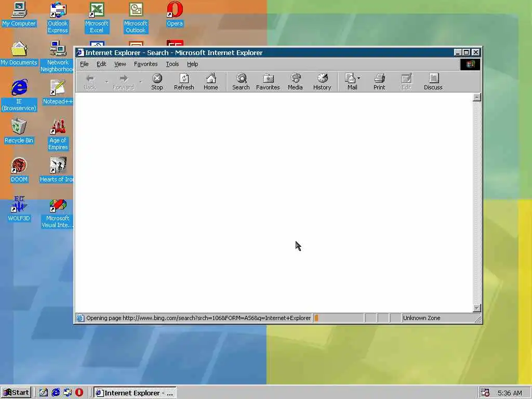Select Outlook Express desktop icon
The image size is (532, 399).
(x=58, y=18)
